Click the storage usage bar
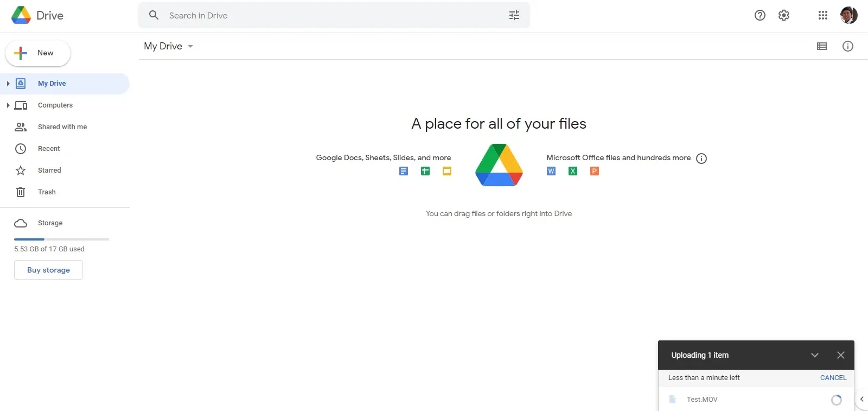Screen dimensions: 868x411 [61, 239]
